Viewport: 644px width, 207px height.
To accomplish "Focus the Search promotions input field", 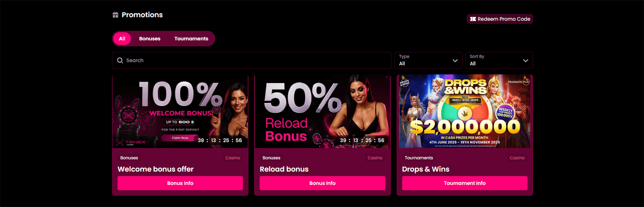I will point(252,60).
